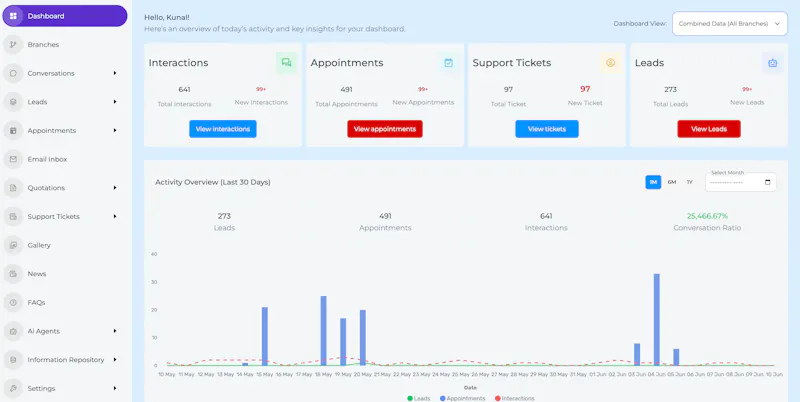Click the AI Agents robot icon

coord(13,331)
